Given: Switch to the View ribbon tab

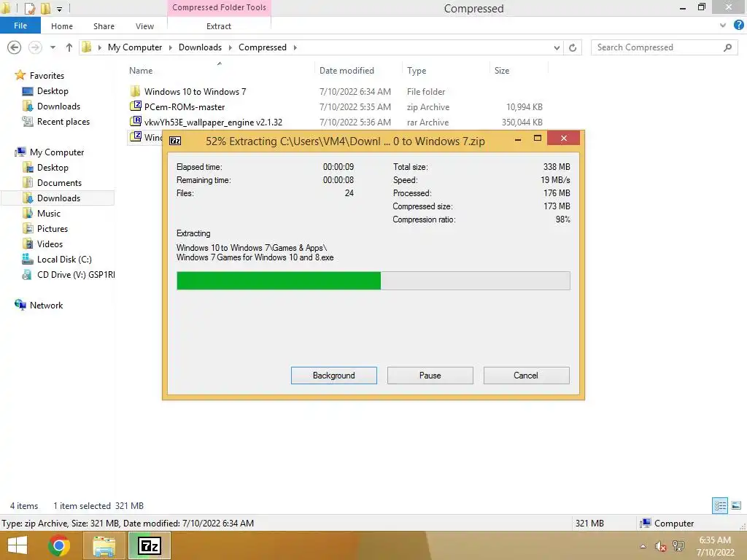Looking at the screenshot, I should pyautogui.click(x=144, y=26).
